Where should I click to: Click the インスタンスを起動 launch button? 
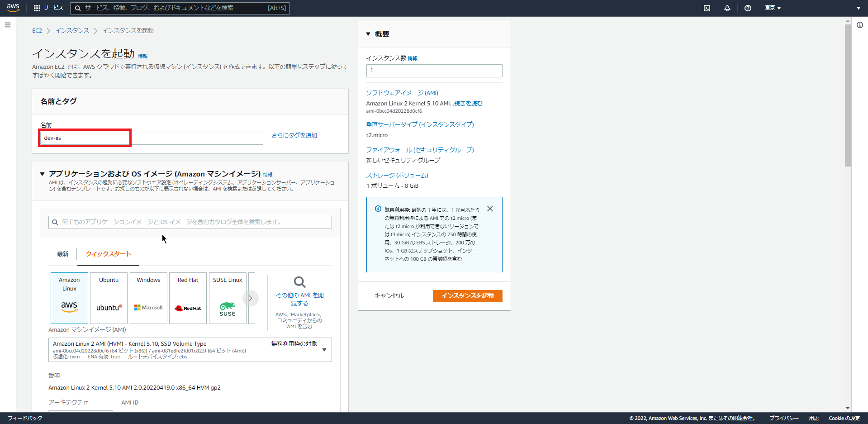[467, 296]
